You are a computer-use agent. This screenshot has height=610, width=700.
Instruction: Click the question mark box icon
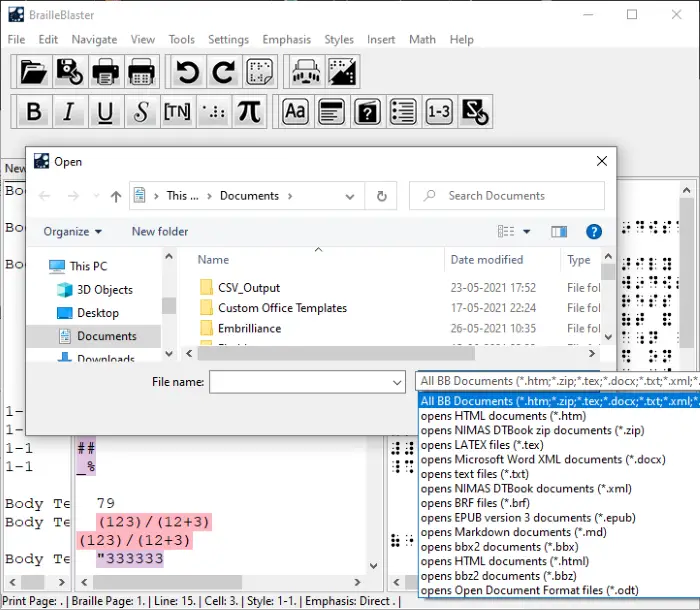coord(367,112)
